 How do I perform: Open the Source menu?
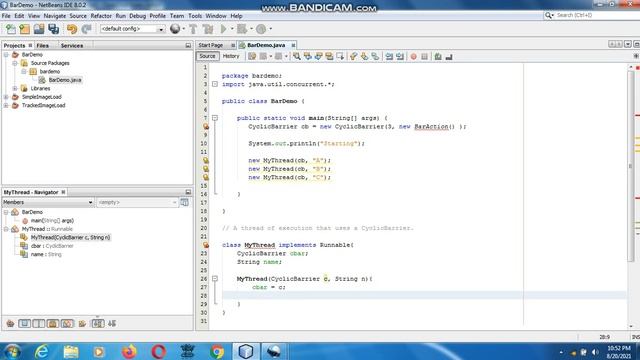[x=78, y=16]
